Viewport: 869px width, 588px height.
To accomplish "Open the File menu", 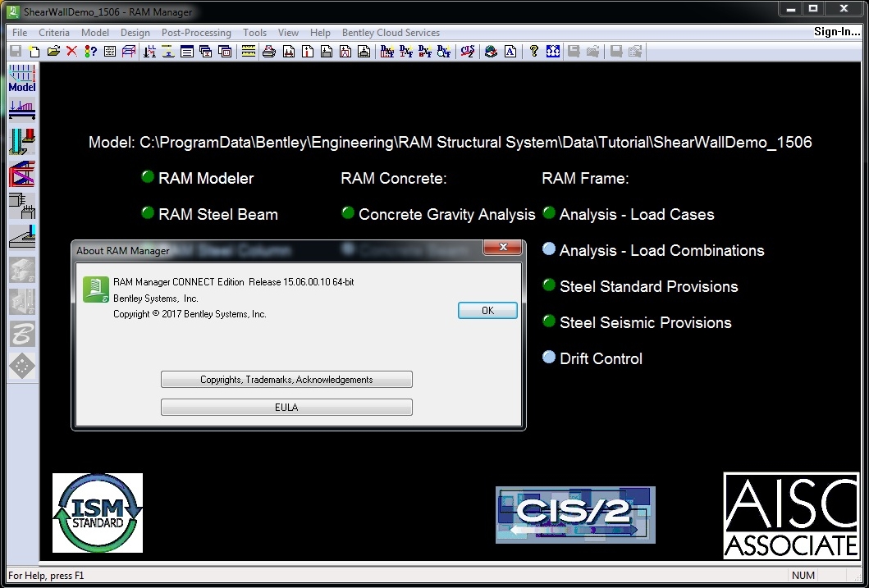I will click(x=20, y=33).
